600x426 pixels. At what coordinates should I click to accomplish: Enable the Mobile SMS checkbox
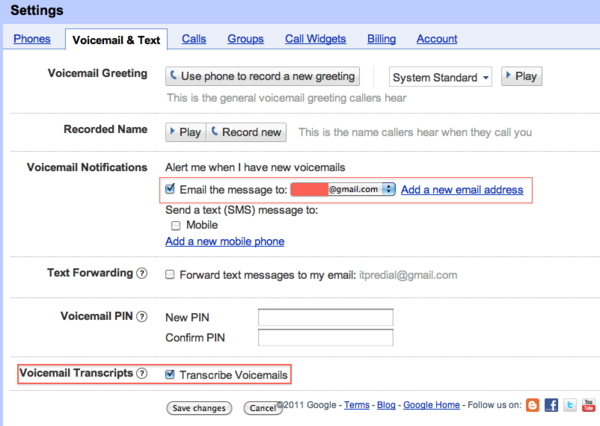(176, 225)
